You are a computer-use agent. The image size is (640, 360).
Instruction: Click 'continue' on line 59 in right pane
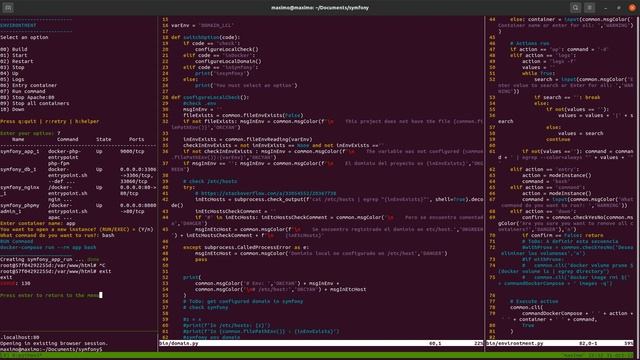tap(558, 139)
